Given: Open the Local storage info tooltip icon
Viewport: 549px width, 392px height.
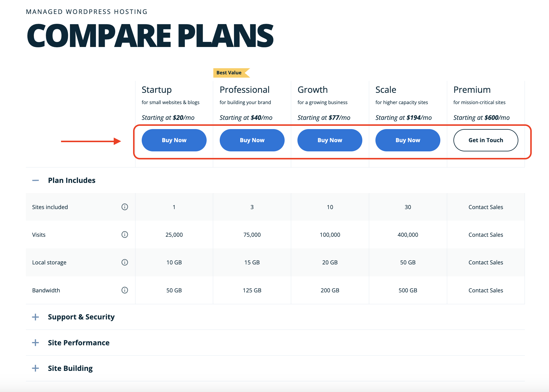Looking at the screenshot, I should coord(125,262).
